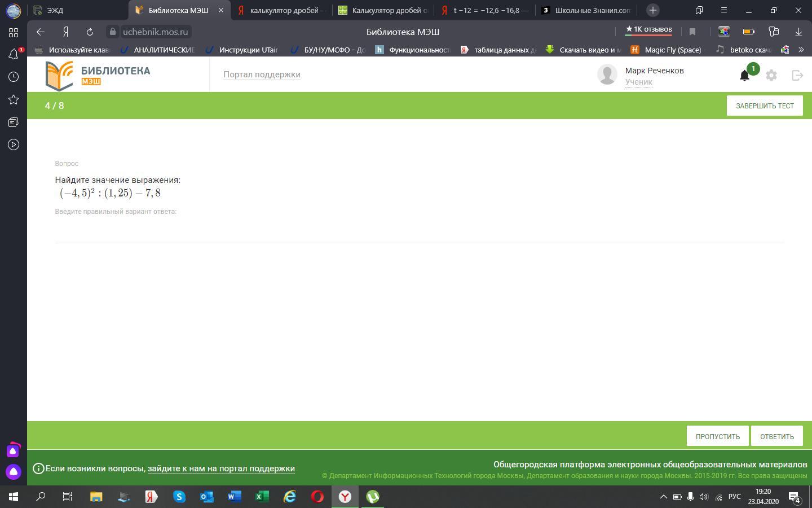Image resolution: width=812 pixels, height=508 pixels.
Task: Close the Библиотека МЭШ tab
Action: [x=221, y=10]
